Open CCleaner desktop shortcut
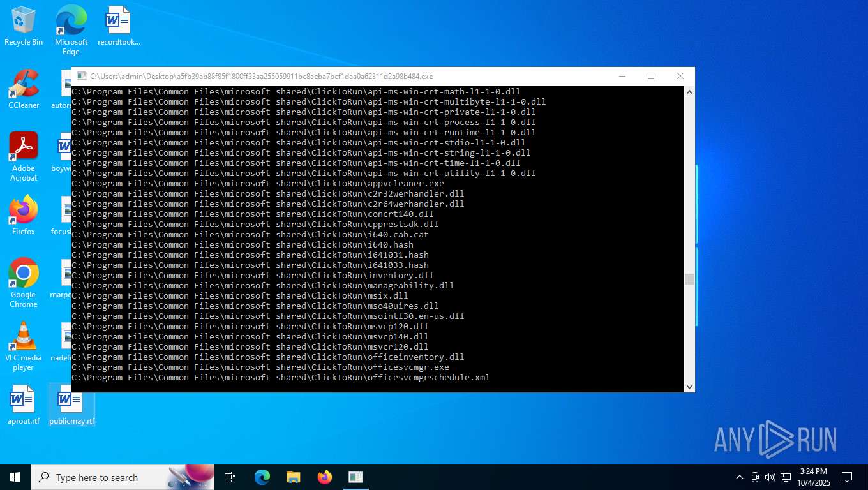The height and width of the screenshot is (490, 868). [24, 89]
